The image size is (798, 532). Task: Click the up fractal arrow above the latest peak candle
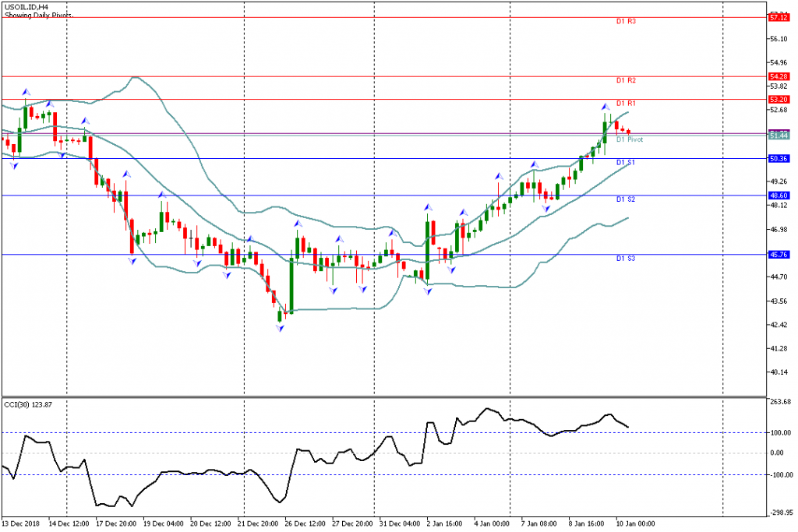604,106
